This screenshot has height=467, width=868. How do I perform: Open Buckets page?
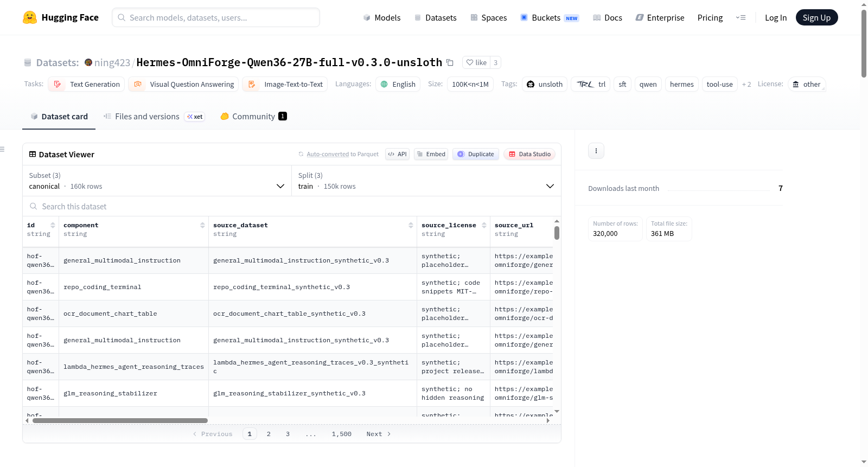[550, 17]
